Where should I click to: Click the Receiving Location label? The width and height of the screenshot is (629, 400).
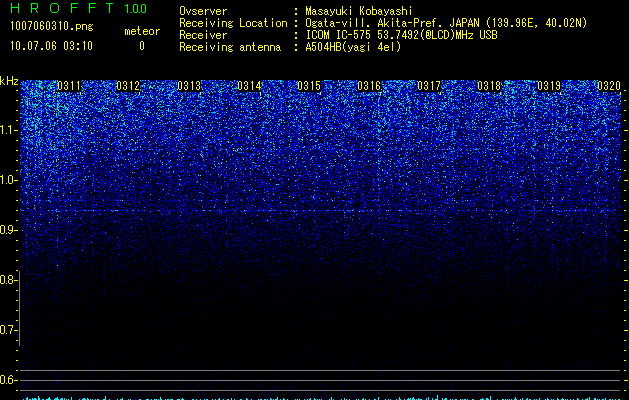pos(233,23)
